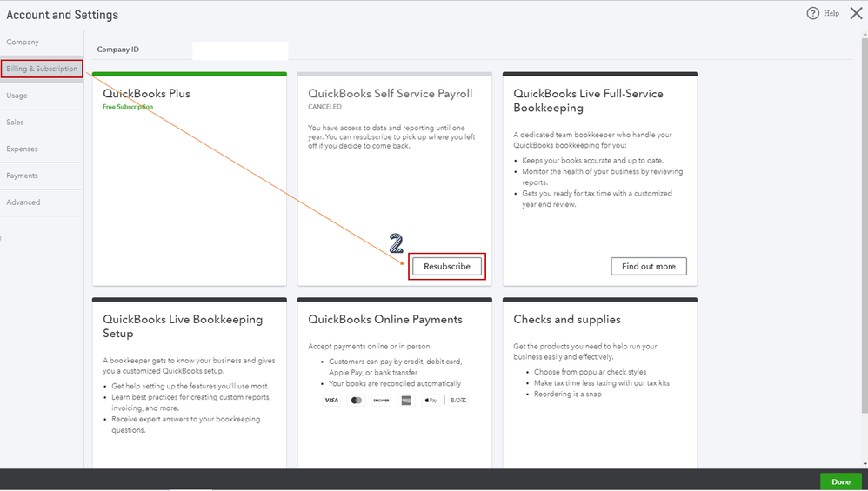The image size is (868, 491).
Task: Click the green Done button
Action: click(x=840, y=481)
